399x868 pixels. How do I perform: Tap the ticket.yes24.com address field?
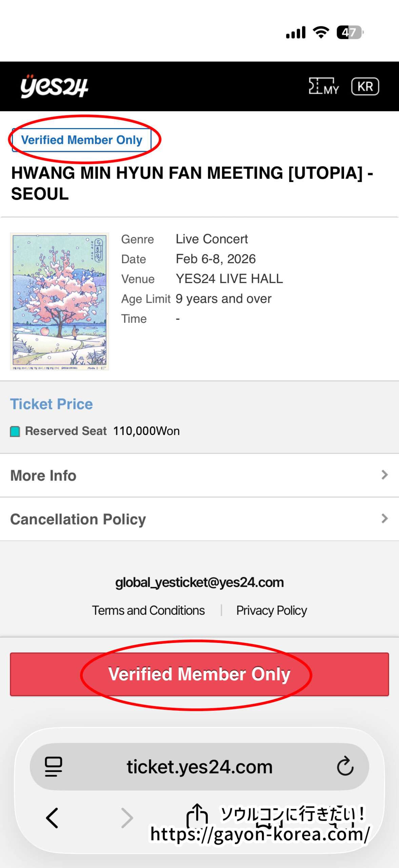coord(199,766)
